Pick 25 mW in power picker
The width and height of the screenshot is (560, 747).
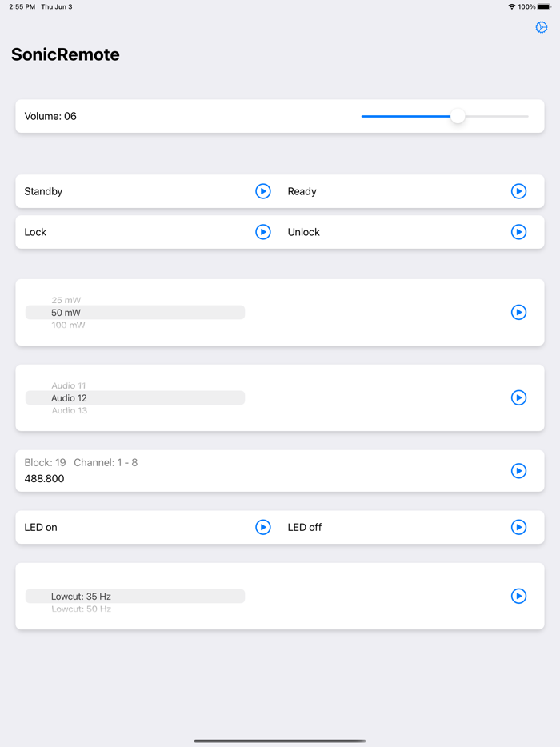(66, 301)
